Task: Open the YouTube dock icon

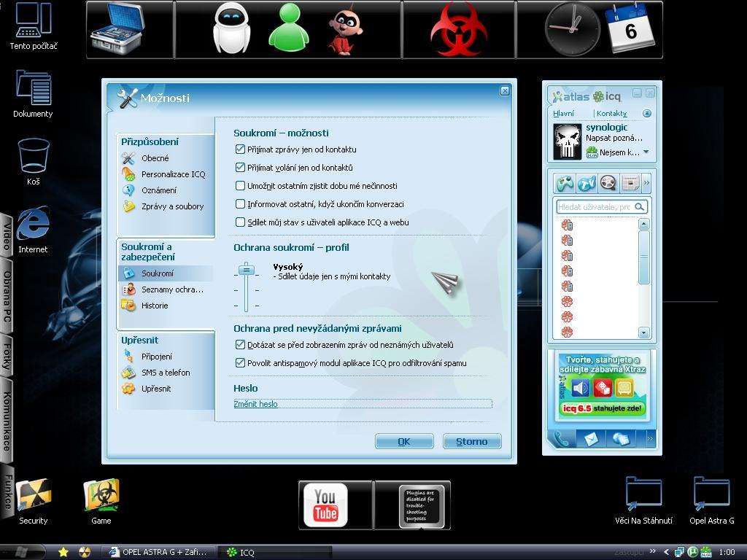Action: pos(325,505)
